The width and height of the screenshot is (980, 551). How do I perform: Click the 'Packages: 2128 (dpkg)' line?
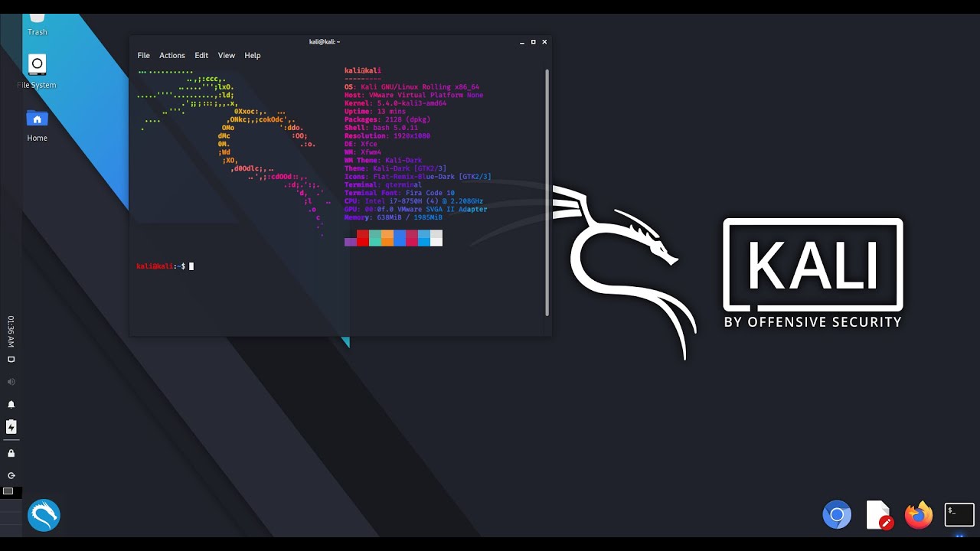tap(387, 119)
